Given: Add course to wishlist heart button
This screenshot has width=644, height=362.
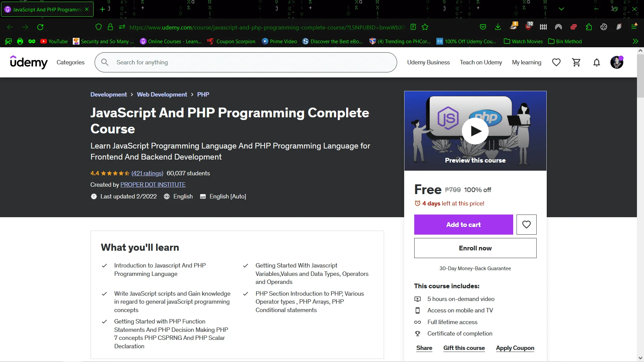Looking at the screenshot, I should coord(526,225).
